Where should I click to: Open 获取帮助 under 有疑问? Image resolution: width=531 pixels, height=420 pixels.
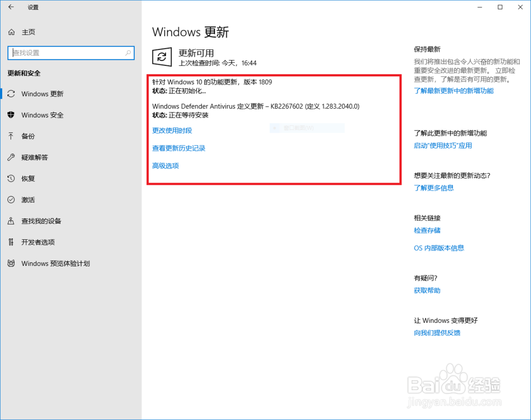coord(427,290)
